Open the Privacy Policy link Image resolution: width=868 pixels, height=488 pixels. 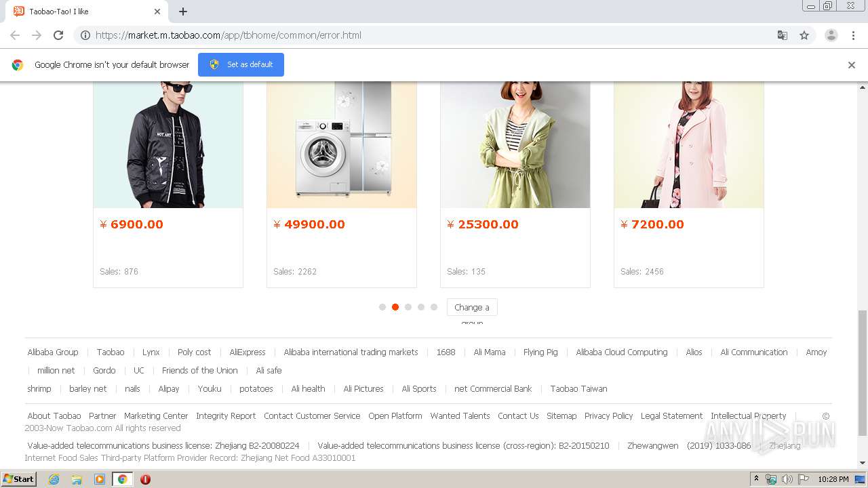[x=608, y=416]
